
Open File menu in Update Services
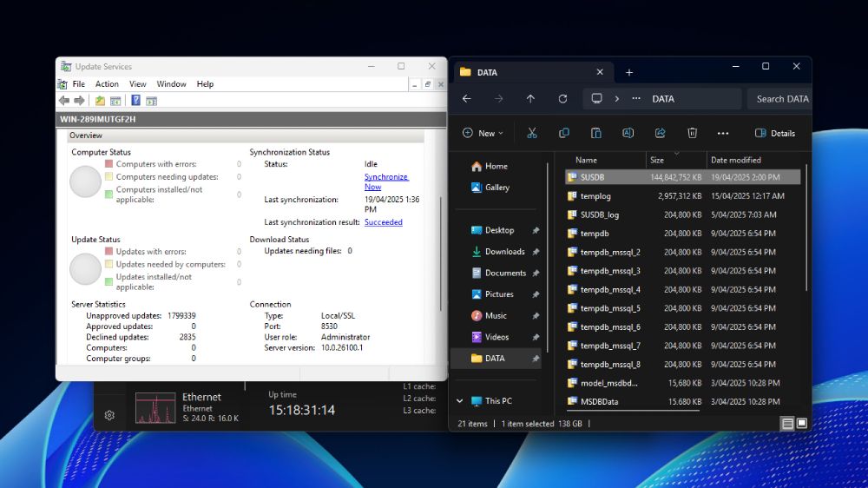[79, 84]
